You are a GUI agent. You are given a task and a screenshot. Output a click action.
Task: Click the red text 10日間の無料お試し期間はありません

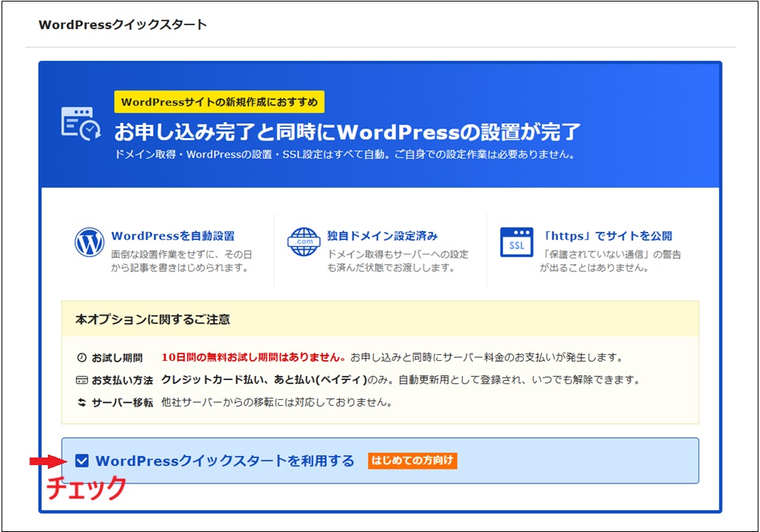pyautogui.click(x=253, y=357)
